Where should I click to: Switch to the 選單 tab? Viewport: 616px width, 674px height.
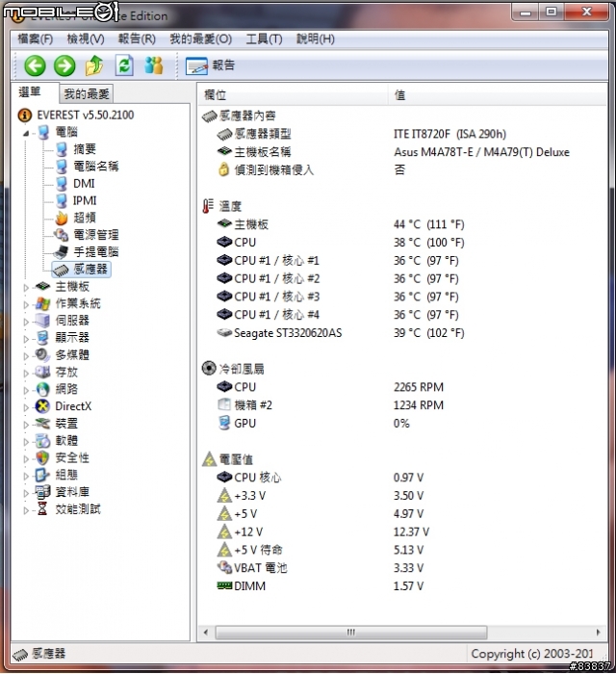tap(30, 92)
